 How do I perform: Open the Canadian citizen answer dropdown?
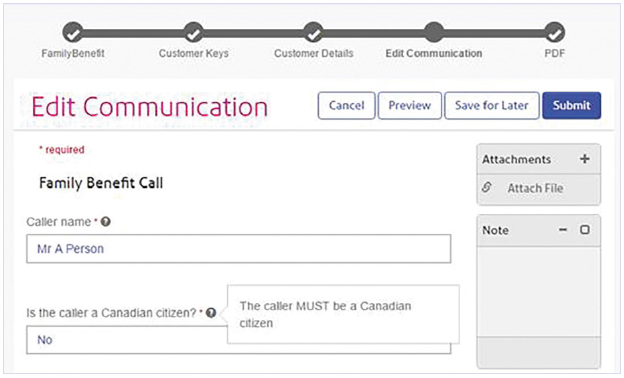click(238, 340)
